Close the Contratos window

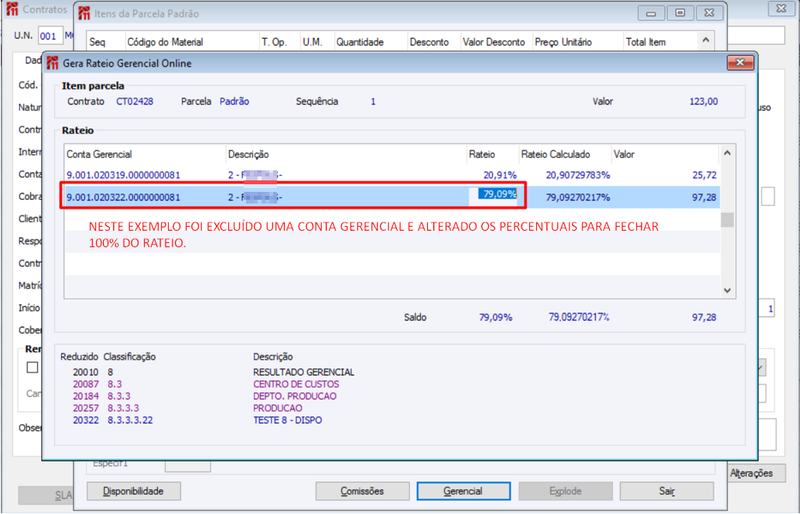781,8
